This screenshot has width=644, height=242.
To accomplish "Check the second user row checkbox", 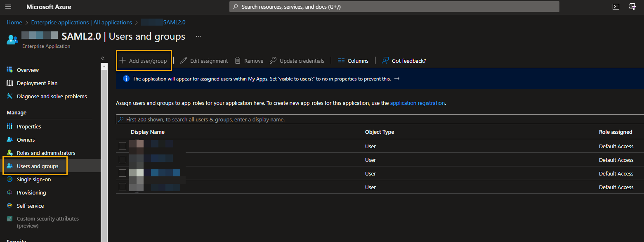I will pyautogui.click(x=123, y=159).
